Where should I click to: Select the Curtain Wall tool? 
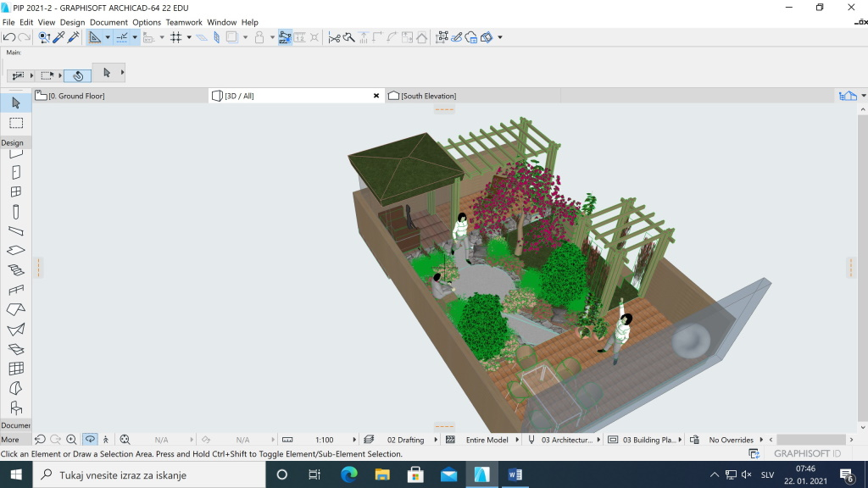point(15,369)
